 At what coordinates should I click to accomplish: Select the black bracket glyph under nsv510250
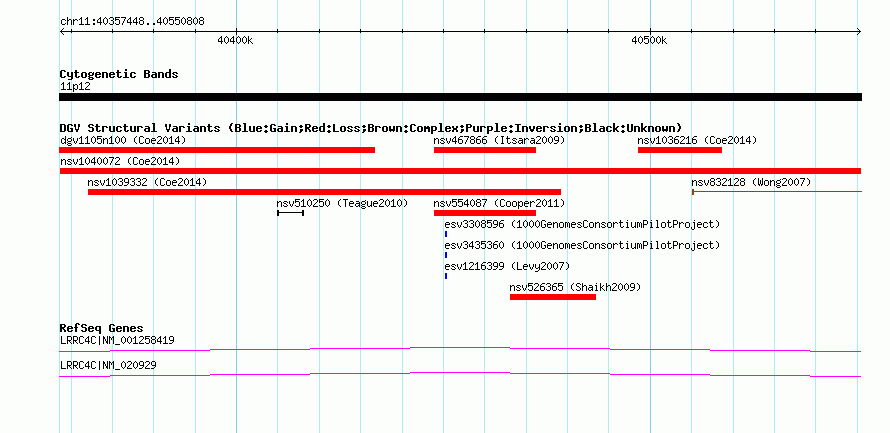pos(291,213)
